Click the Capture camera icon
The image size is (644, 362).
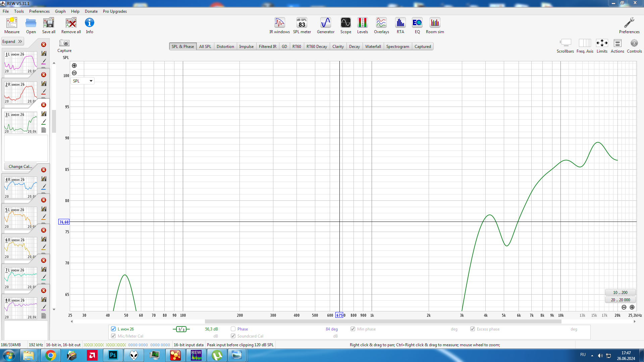point(64,43)
